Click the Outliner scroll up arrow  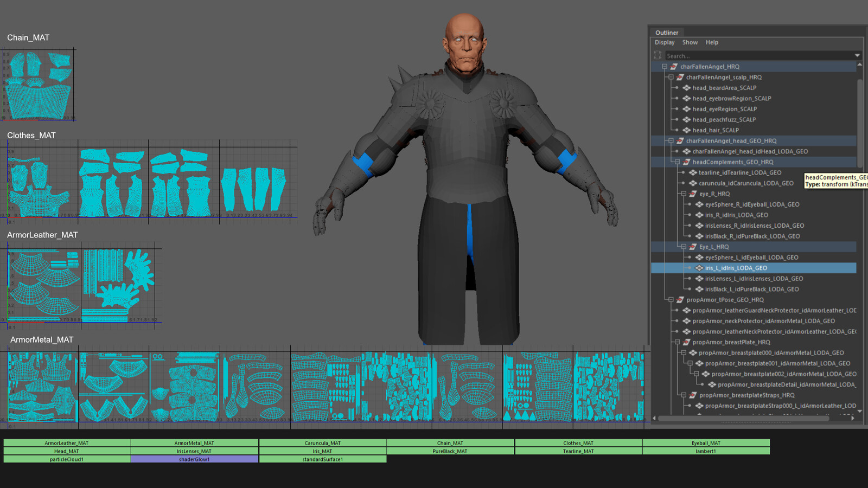(860, 65)
